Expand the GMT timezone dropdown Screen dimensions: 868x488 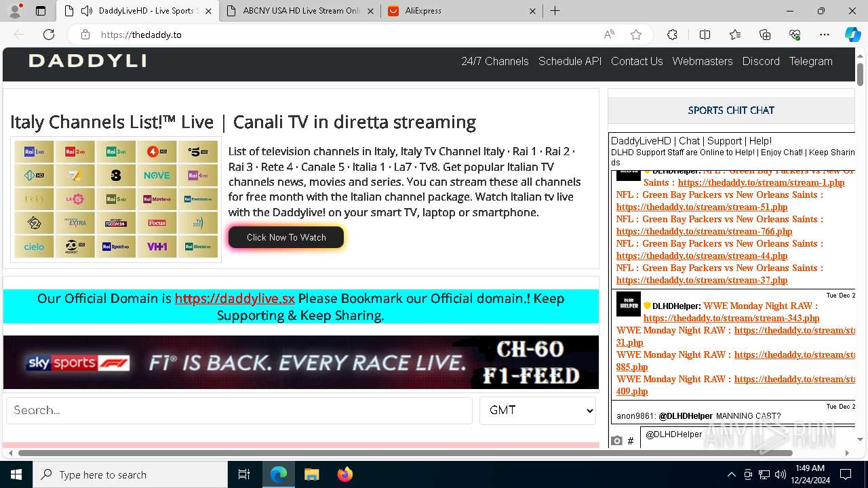[538, 411]
